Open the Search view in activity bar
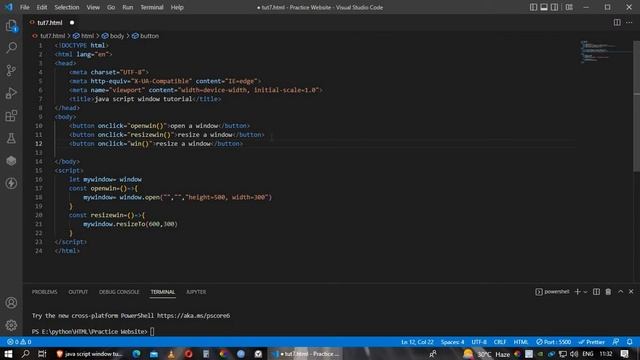Screen dimensions: 640x360 11,47
